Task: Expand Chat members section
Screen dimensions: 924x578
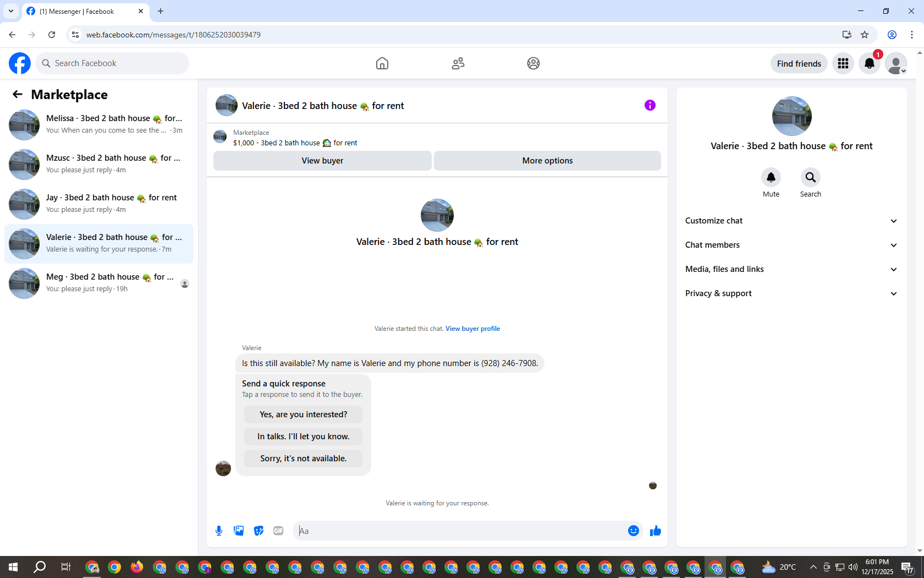Action: 791,245
